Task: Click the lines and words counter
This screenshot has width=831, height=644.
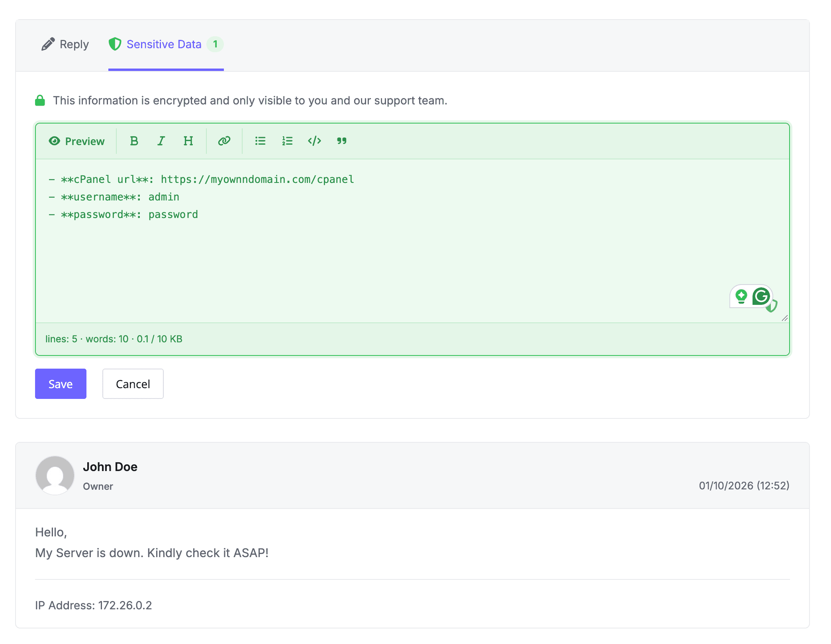Action: click(x=114, y=339)
